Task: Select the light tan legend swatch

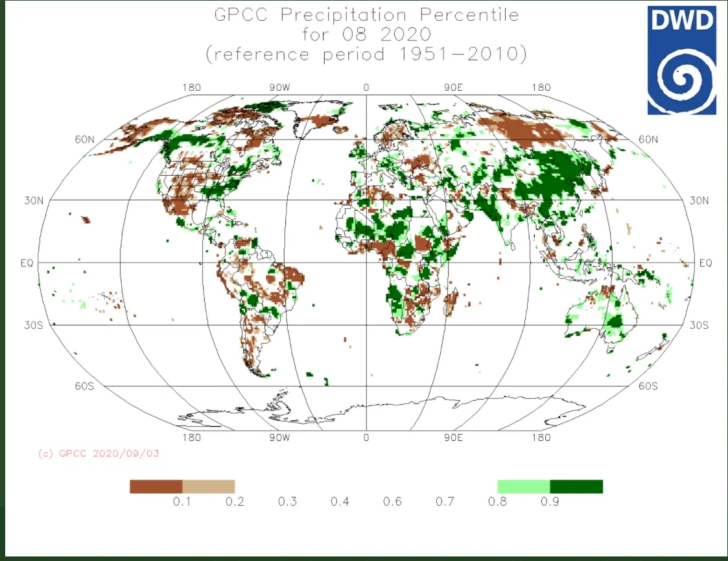Action: coord(208,486)
